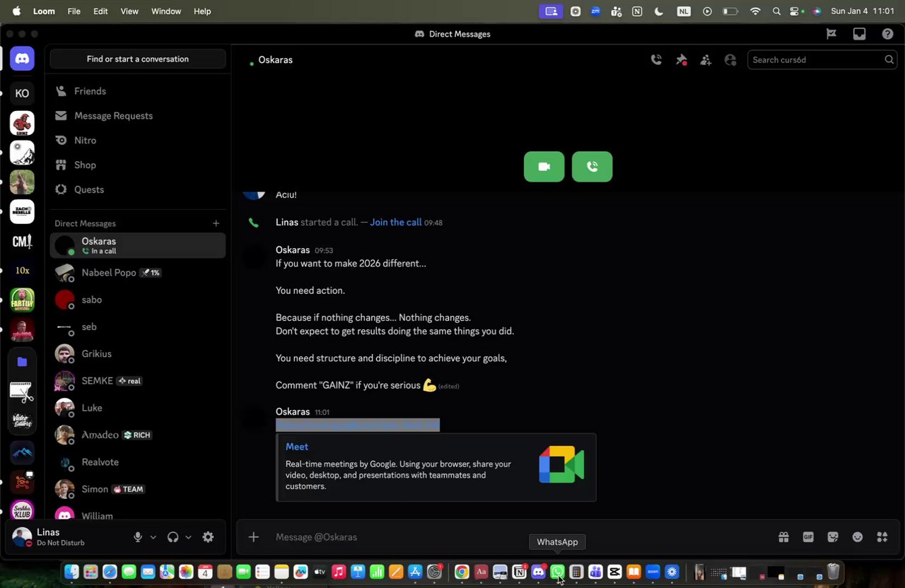Viewport: 905px width, 588px height.
Task: Open the CM server
Action: [22, 242]
